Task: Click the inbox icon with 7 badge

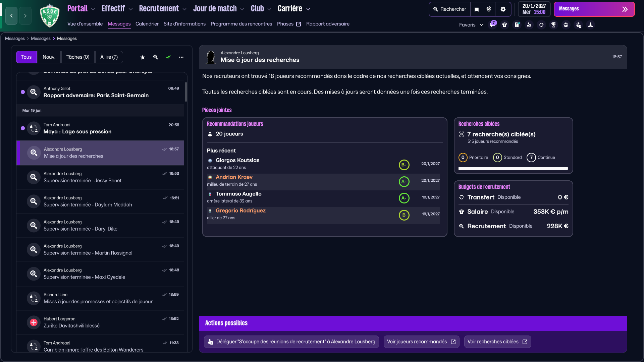Action: pyautogui.click(x=492, y=25)
